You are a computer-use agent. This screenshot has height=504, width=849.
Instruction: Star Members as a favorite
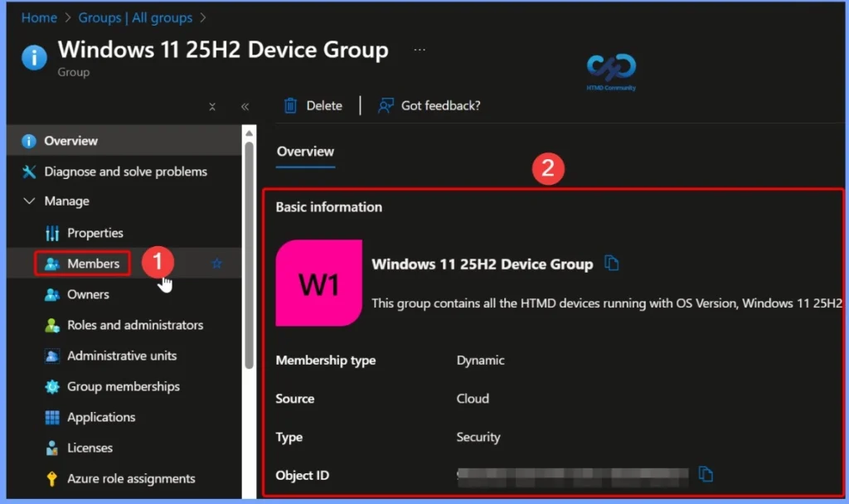pos(216,263)
